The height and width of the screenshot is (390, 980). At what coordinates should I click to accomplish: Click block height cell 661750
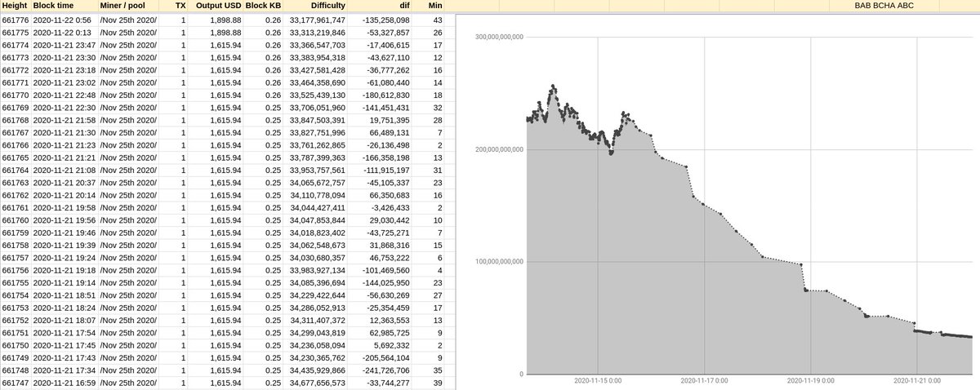16,345
